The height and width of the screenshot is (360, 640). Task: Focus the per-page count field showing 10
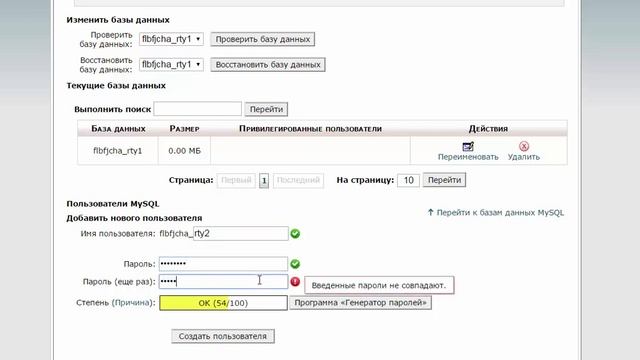click(x=409, y=180)
